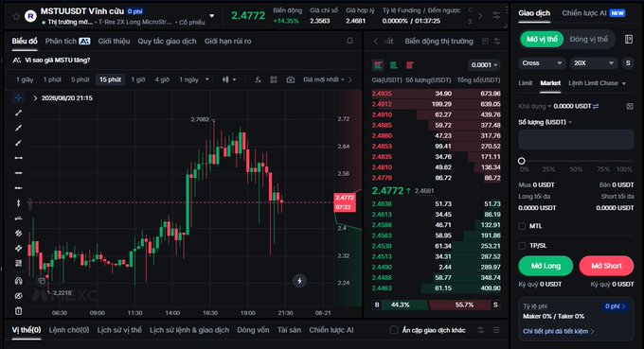This screenshot has width=644, height=349.
Task: Enable the TP/SL checkbox
Action: [x=522, y=246]
